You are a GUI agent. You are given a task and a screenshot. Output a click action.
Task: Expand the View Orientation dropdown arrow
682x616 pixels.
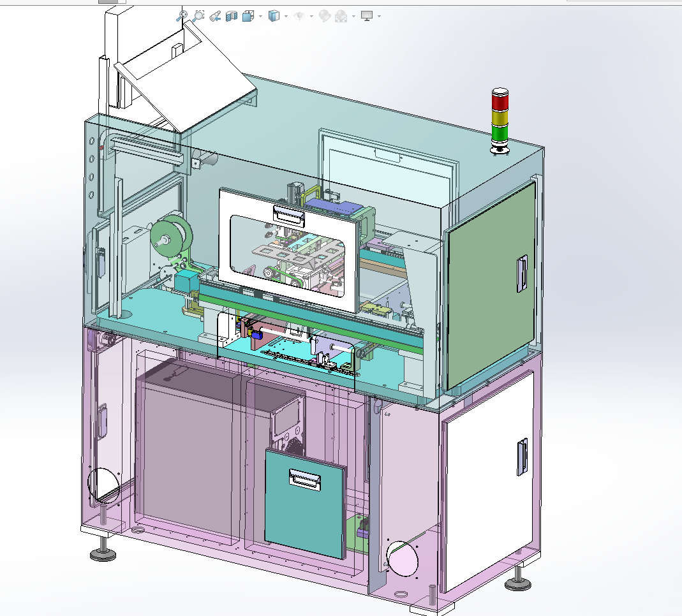(260, 17)
